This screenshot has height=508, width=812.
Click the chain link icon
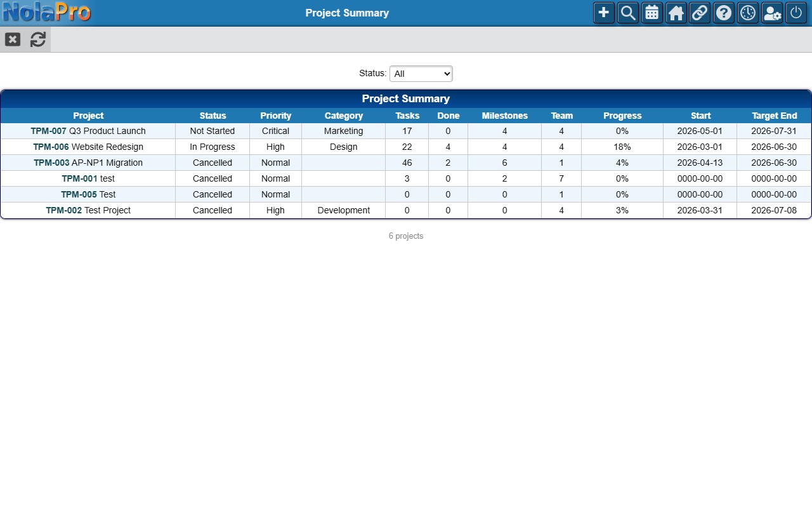pos(700,13)
